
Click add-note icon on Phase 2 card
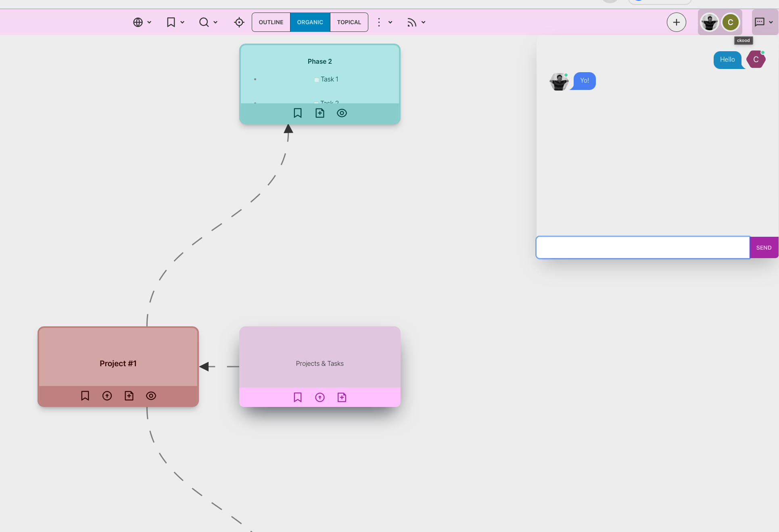coord(320,113)
